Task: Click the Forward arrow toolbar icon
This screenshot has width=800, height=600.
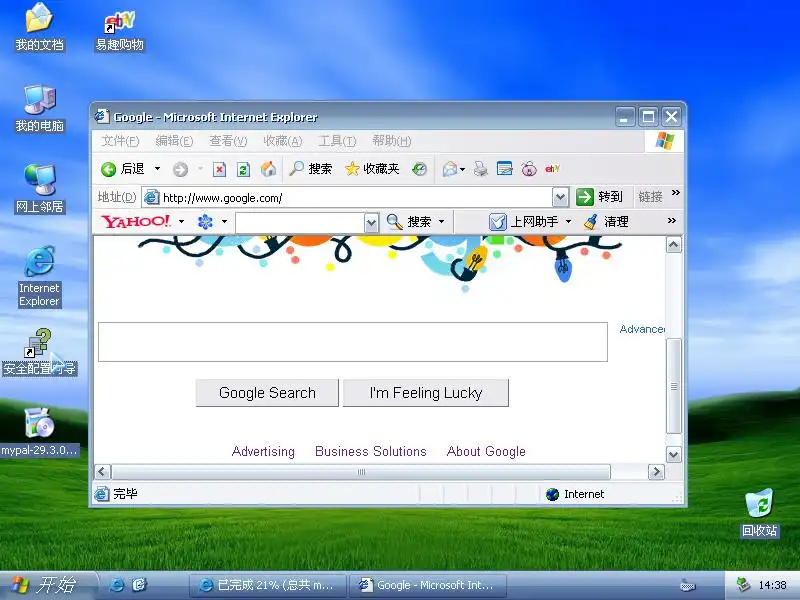Action: (180, 169)
